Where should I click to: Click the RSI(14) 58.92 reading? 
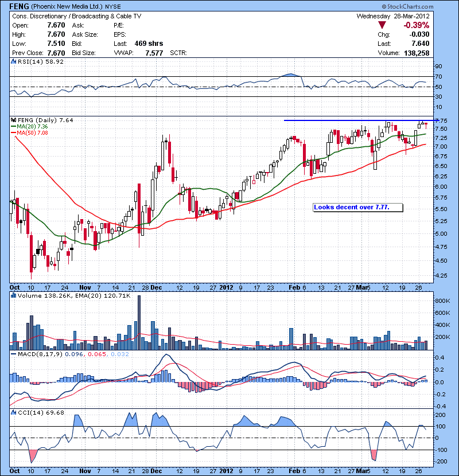[x=41, y=61]
